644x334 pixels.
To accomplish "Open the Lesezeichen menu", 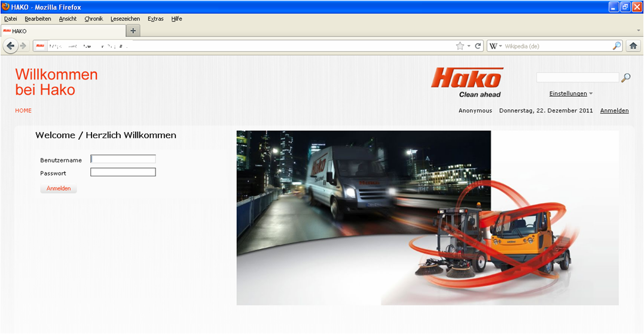I will [125, 19].
